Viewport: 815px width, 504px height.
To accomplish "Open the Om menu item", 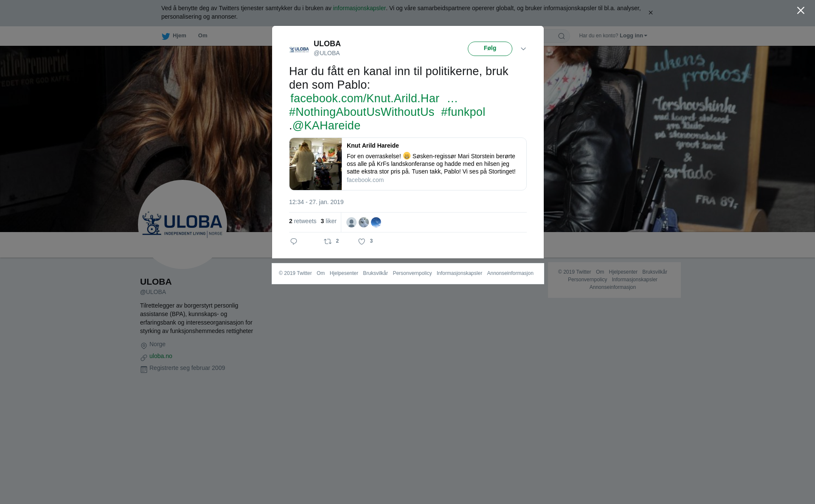I will pos(202,36).
